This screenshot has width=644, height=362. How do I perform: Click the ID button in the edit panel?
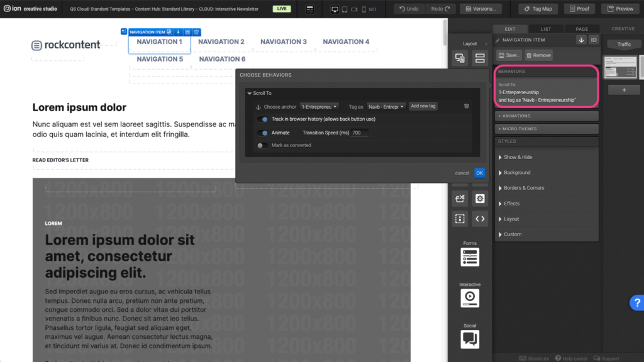coord(594,40)
